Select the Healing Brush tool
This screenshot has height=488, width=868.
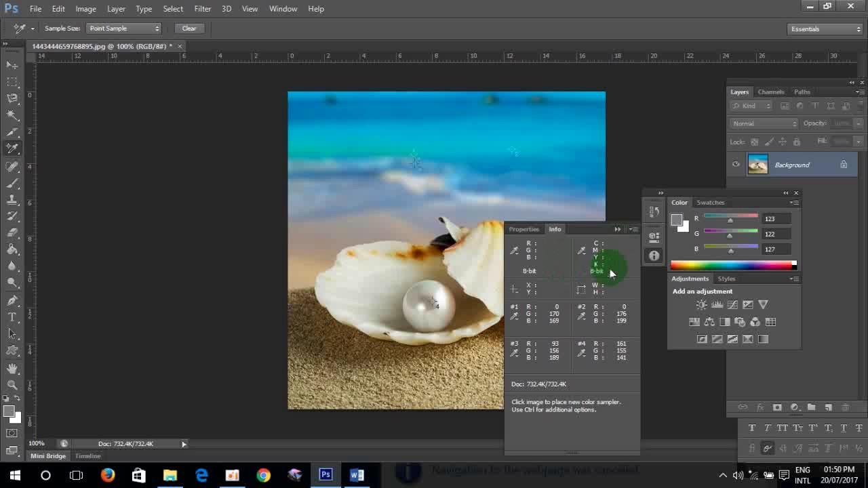point(12,166)
